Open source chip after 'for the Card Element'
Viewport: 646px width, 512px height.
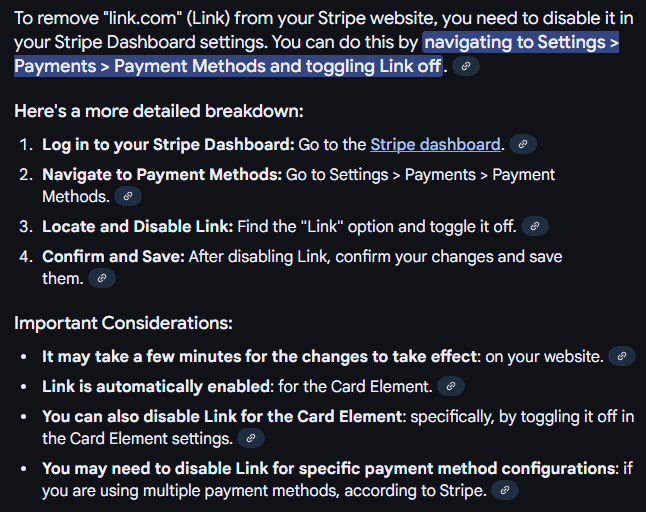(450, 385)
